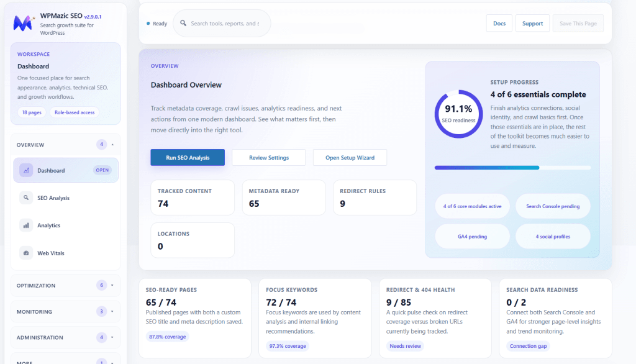Screen dimensions: 636x364
Task: Click the WPMazic SEO logo icon
Action: pyautogui.click(x=23, y=23)
